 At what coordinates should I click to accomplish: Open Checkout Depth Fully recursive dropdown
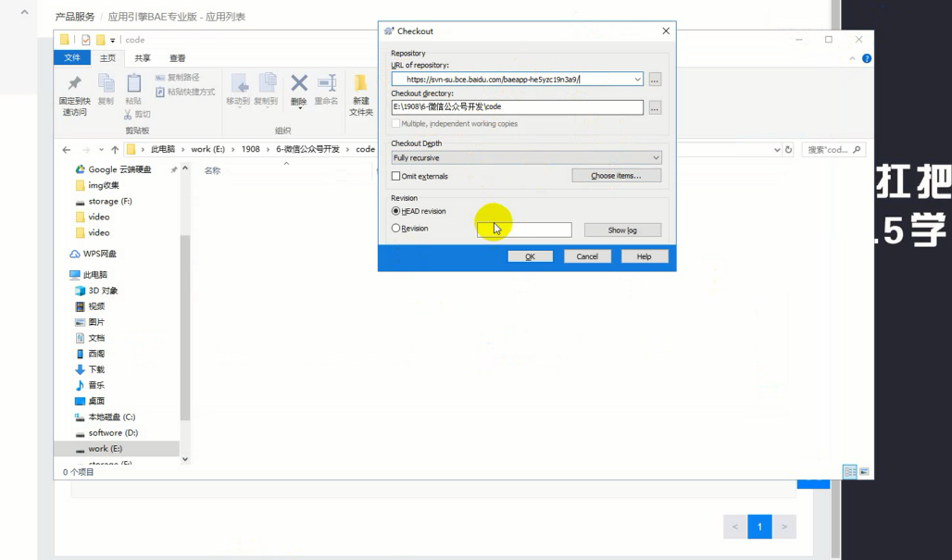[526, 157]
